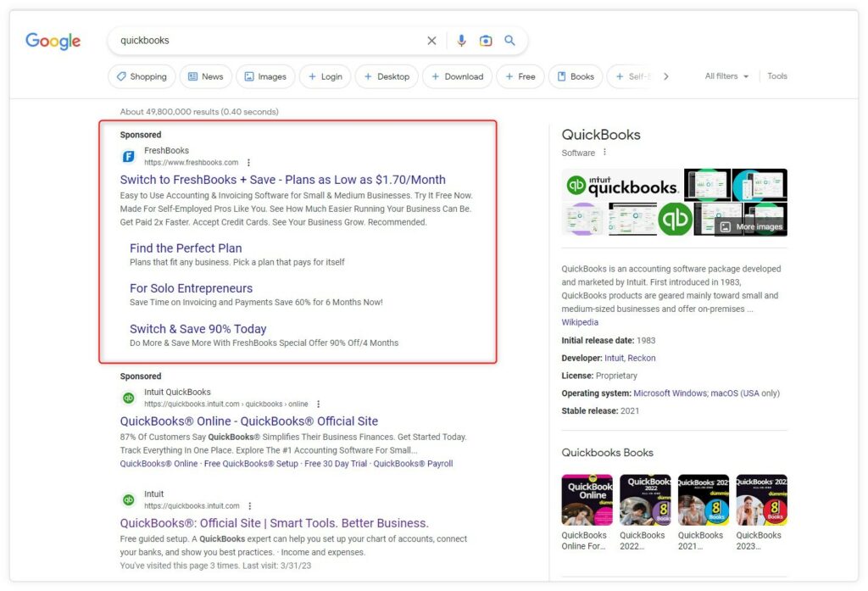The height and width of the screenshot is (591, 868).
Task: Add the Download filter chip
Action: pos(457,76)
